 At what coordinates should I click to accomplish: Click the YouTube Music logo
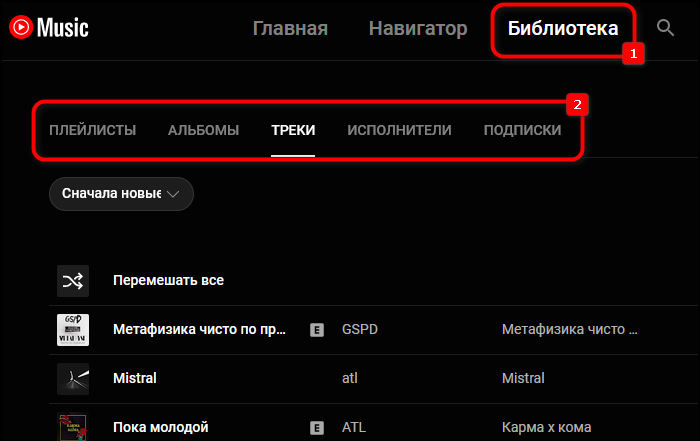(49, 28)
